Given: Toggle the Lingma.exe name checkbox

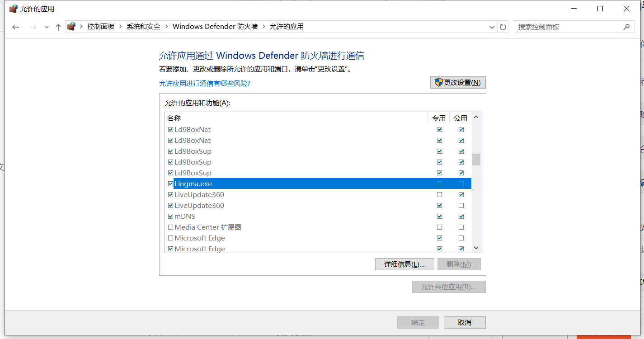Looking at the screenshot, I should (170, 184).
